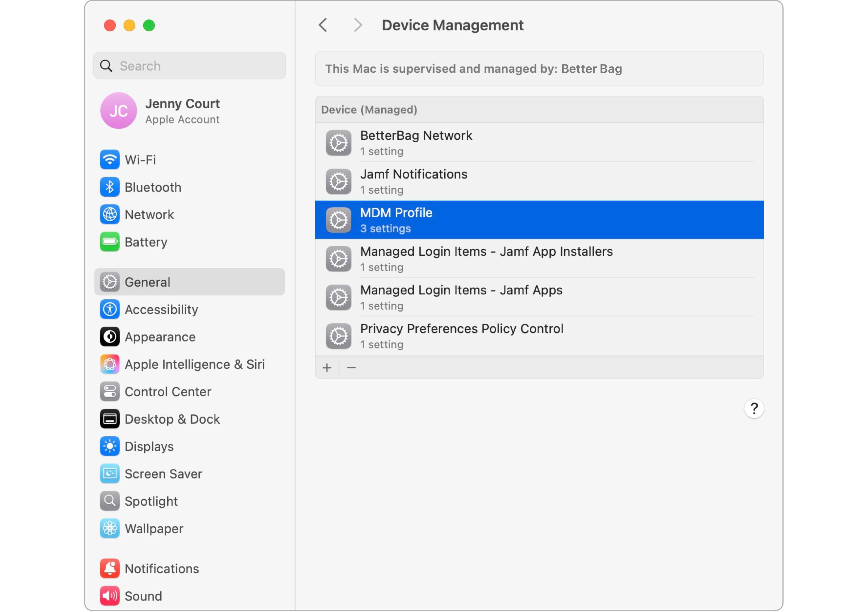The image size is (868, 612).
Task: Click the Apple Account subtitle
Action: pos(182,119)
